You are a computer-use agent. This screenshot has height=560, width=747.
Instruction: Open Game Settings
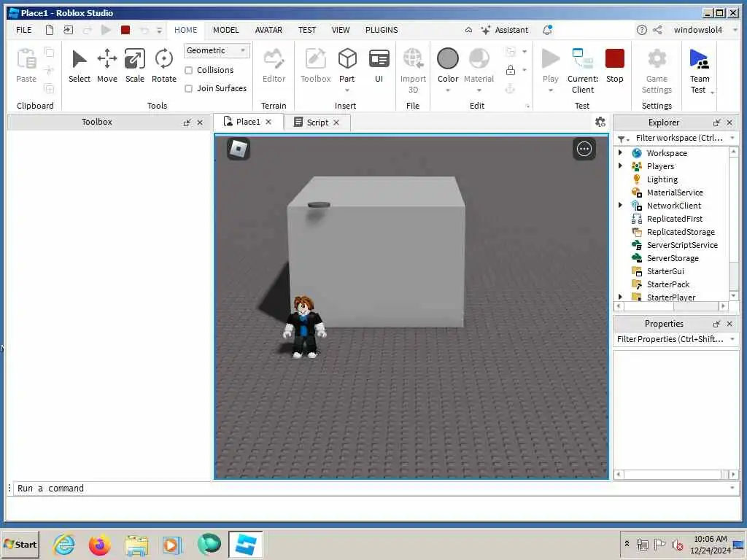(x=657, y=71)
